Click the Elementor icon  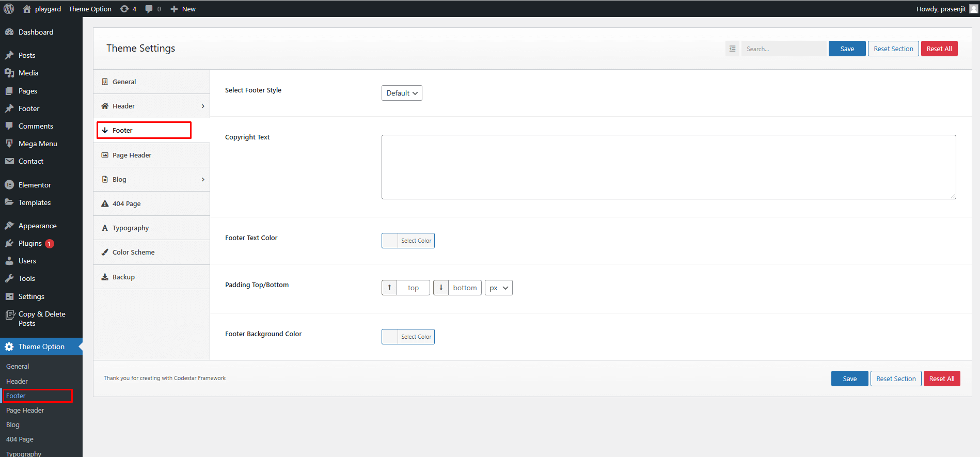(x=9, y=185)
